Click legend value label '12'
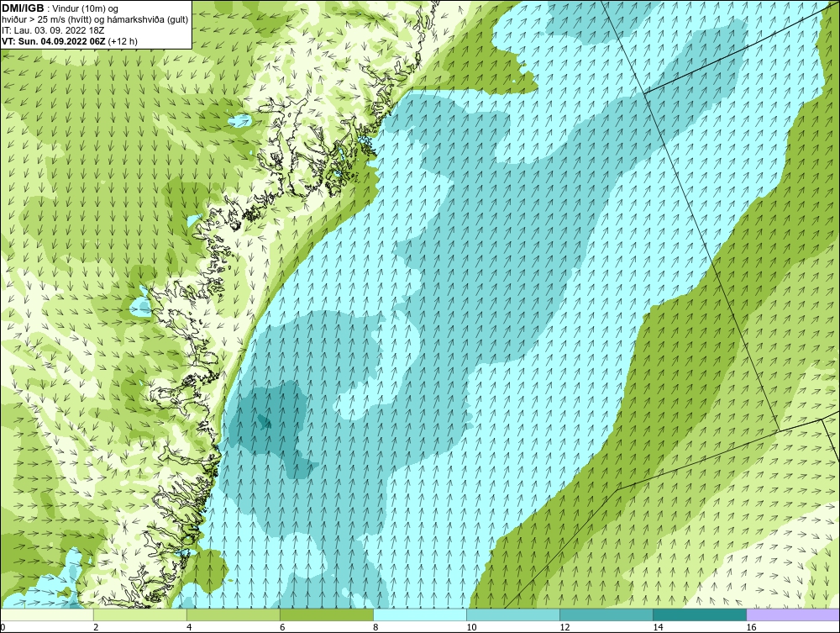This screenshot has height=633, width=840. 564,628
